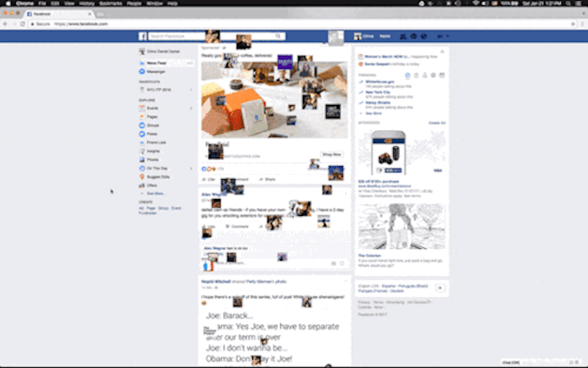Screen dimensions: 588x368
Task: Click Shop Now on sponsored post
Action: (332, 154)
